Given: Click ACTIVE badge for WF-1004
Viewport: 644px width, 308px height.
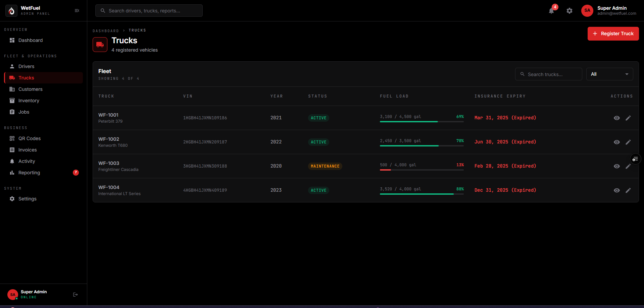Looking at the screenshot, I should coord(318,190).
